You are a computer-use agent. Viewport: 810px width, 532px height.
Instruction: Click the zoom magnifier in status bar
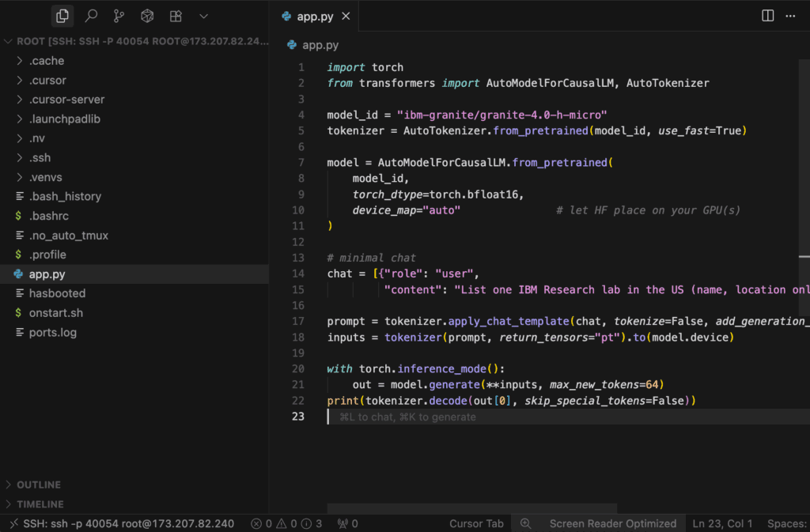tap(523, 523)
